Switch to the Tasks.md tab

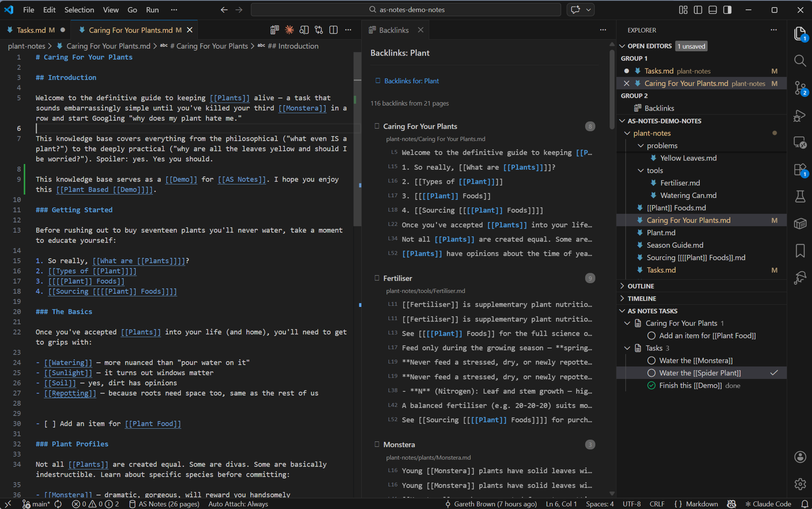point(31,30)
